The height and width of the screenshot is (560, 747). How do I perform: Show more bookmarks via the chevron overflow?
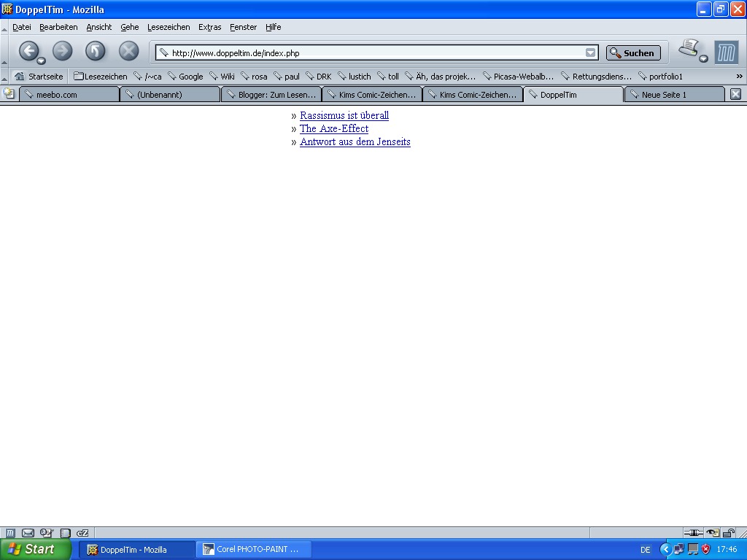[739, 76]
